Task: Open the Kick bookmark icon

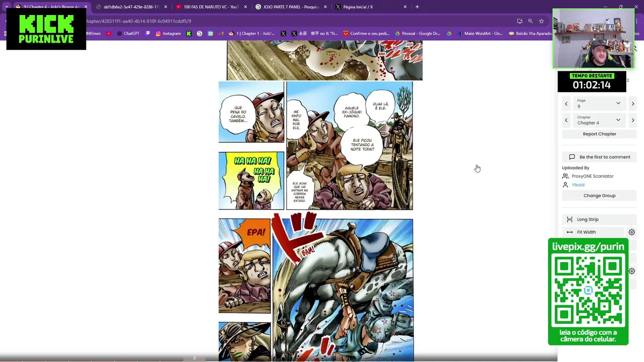Action: point(189,34)
